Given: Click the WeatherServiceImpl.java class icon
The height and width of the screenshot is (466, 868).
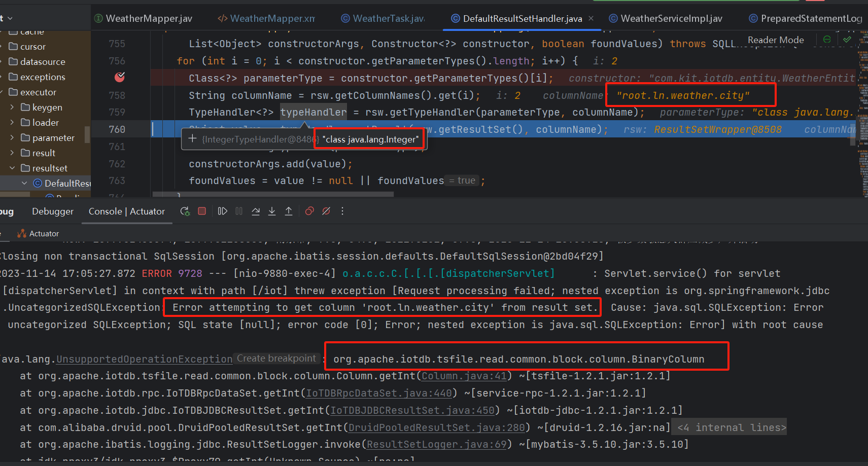Looking at the screenshot, I should [613, 18].
